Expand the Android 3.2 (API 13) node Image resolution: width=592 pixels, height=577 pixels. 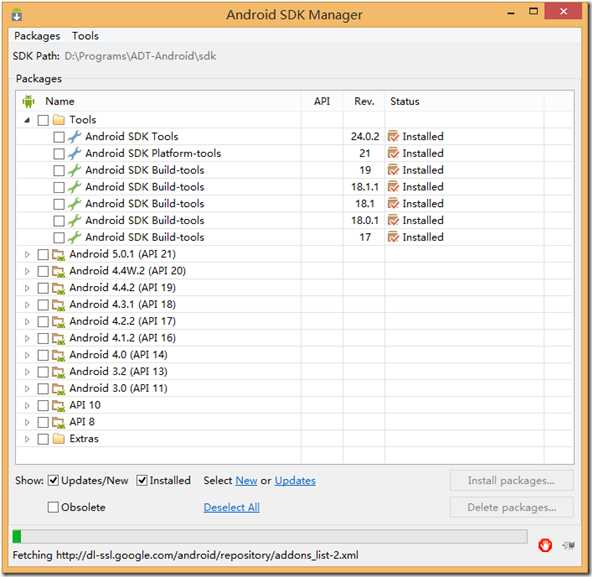pyautogui.click(x=27, y=372)
